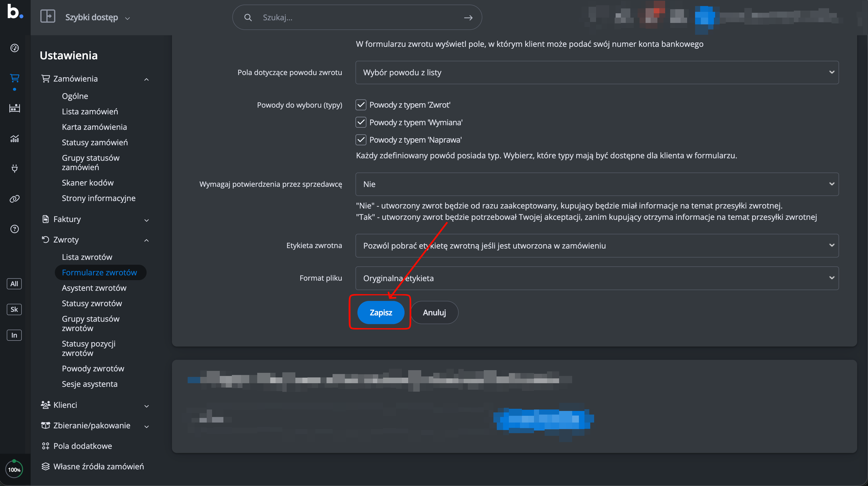Select the shopping cart orders icon
This screenshot has width=868, height=486.
point(14,78)
